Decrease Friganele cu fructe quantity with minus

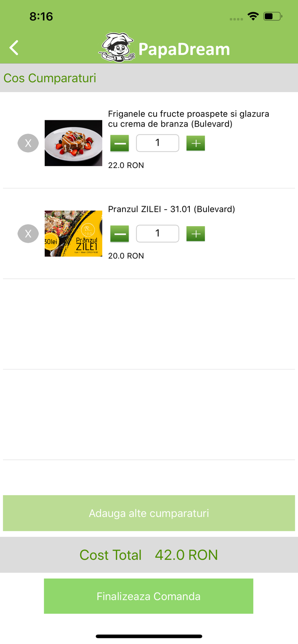click(x=120, y=143)
